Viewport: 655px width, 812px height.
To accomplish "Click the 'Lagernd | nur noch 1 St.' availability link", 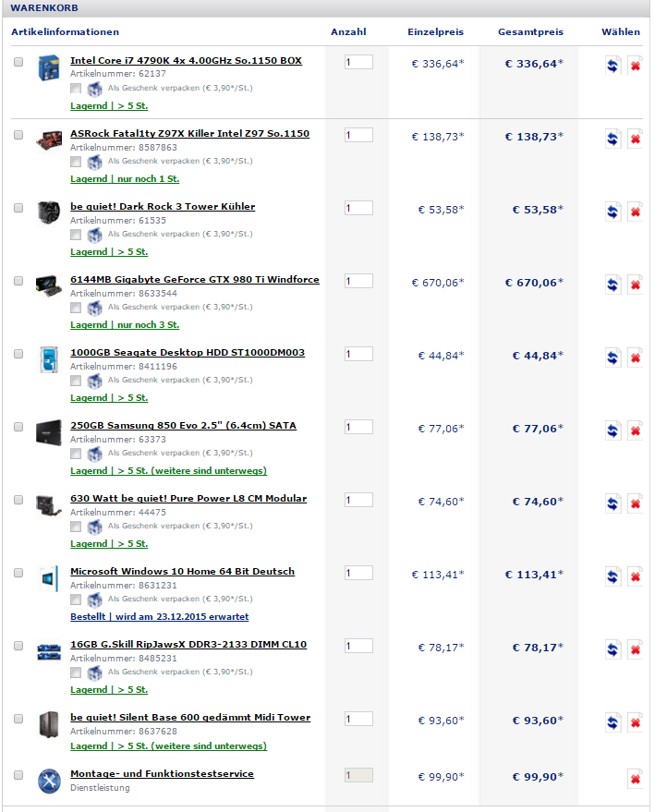I will [125, 178].
